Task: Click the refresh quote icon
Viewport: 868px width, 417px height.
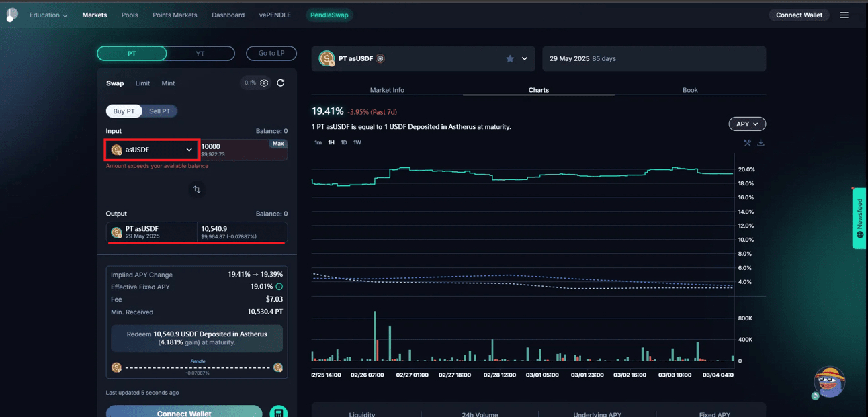Action: [x=281, y=83]
